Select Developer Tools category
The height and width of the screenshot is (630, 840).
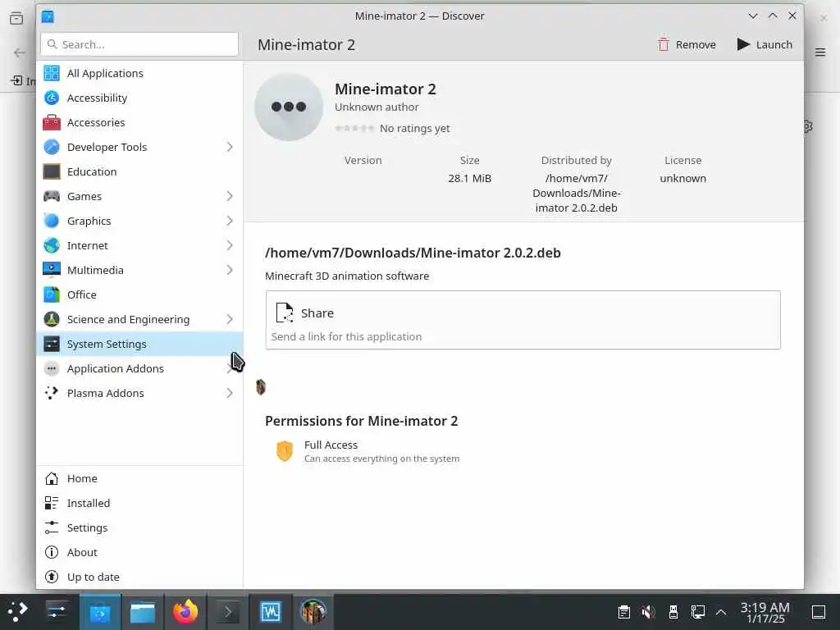(139, 148)
